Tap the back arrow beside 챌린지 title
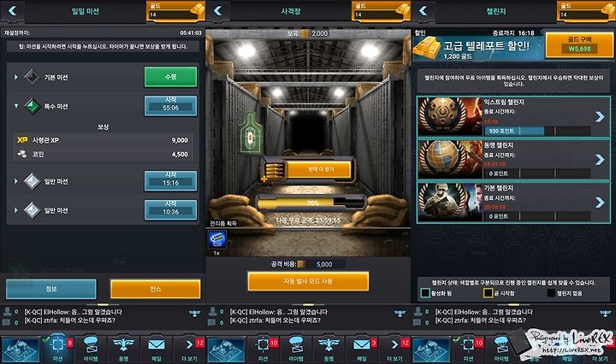Viewport: 616px width, 364px height. (423, 11)
